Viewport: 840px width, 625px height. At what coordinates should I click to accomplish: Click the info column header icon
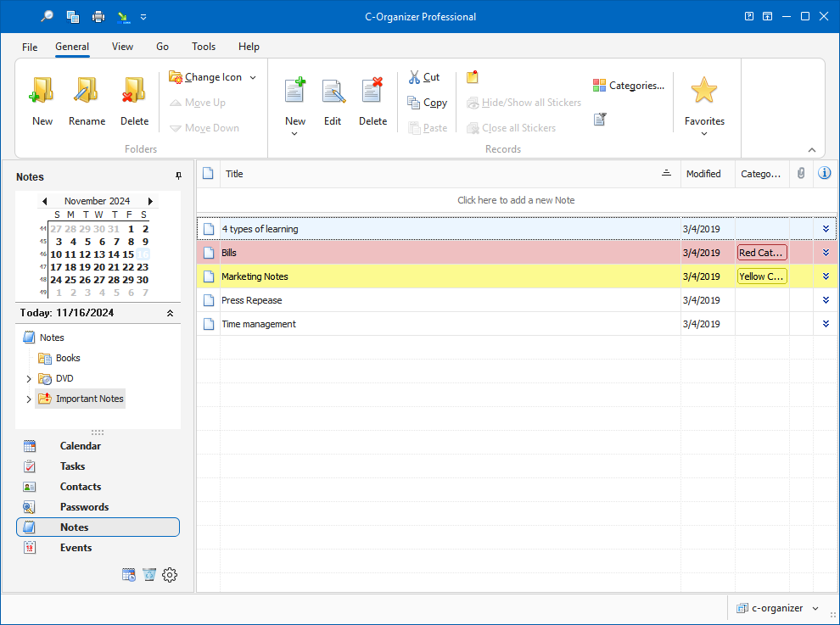tap(825, 173)
